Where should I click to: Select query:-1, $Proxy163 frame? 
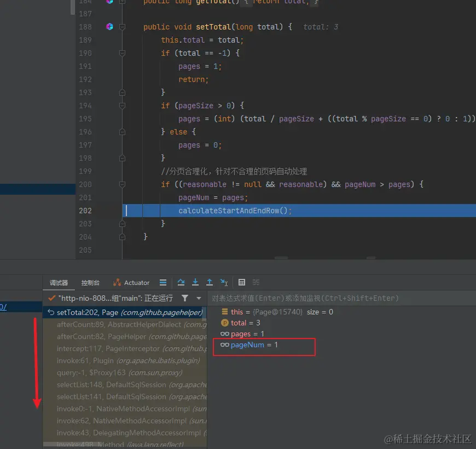tap(124, 372)
